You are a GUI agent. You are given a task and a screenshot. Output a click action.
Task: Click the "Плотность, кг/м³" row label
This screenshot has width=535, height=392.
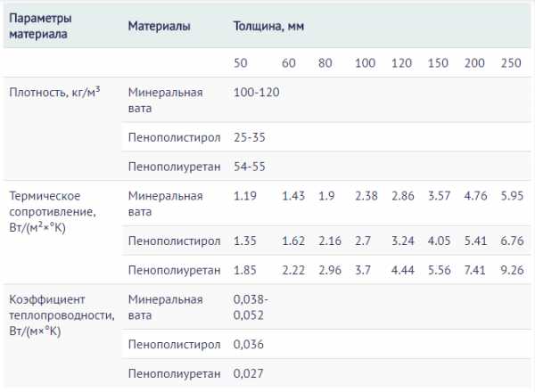coord(54,93)
